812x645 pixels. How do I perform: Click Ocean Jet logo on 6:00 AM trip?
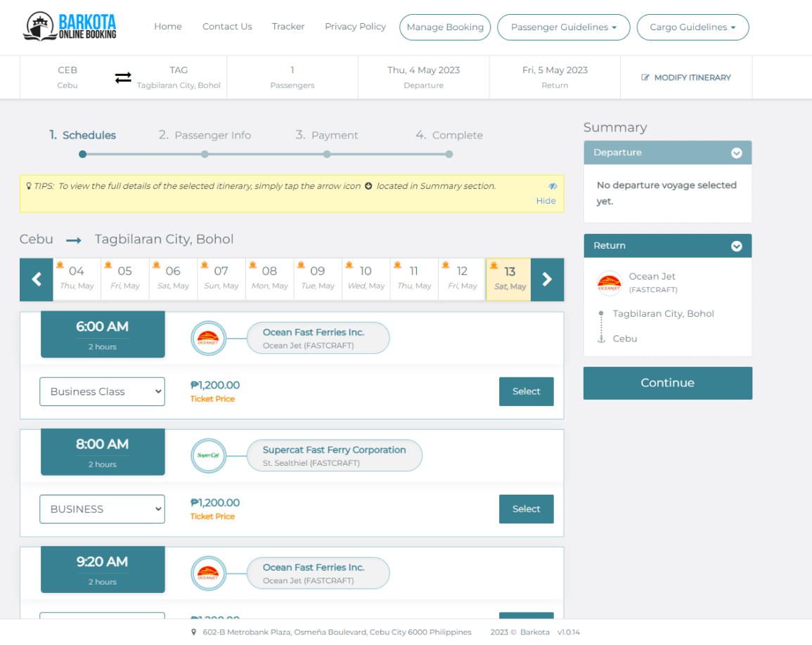[x=208, y=339]
